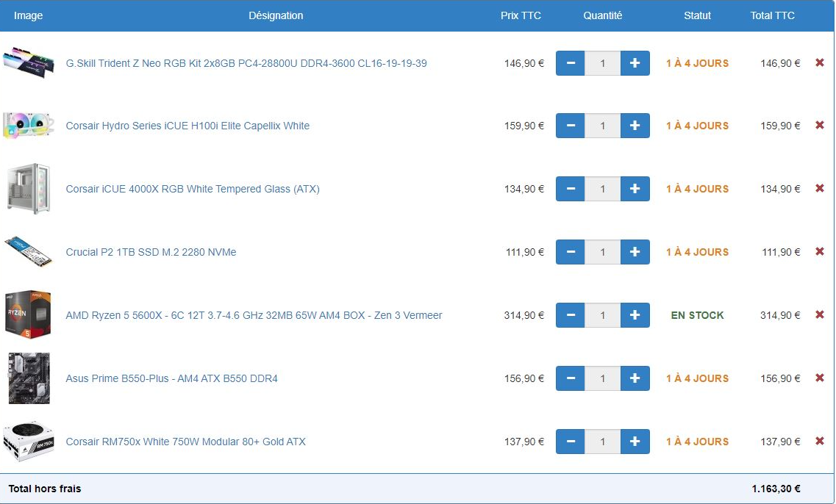Screen dimensions: 836x504
Task: Click the Corsair H100i cooler thumbnail
Action: 29,125
